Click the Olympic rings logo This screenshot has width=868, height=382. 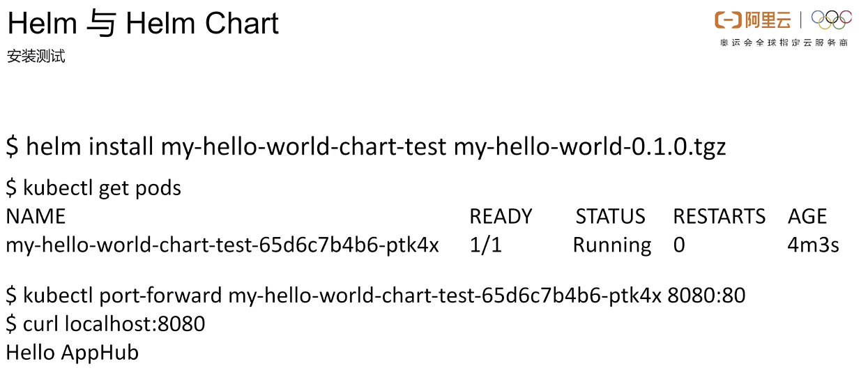[x=831, y=20]
